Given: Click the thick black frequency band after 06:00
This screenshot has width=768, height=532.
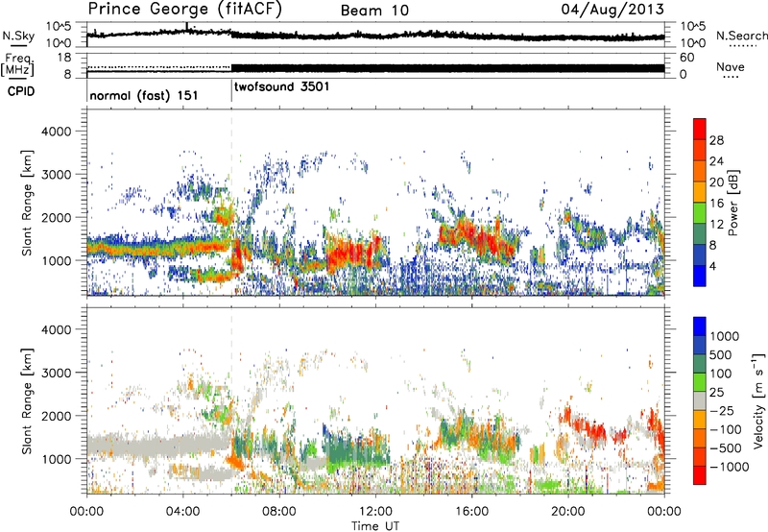Looking at the screenshot, I should tap(447, 68).
